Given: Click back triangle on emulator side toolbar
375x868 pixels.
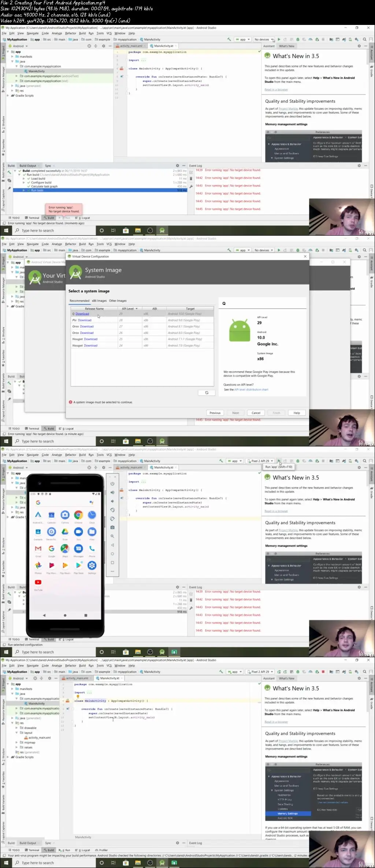Looking at the screenshot, I should [112, 545].
